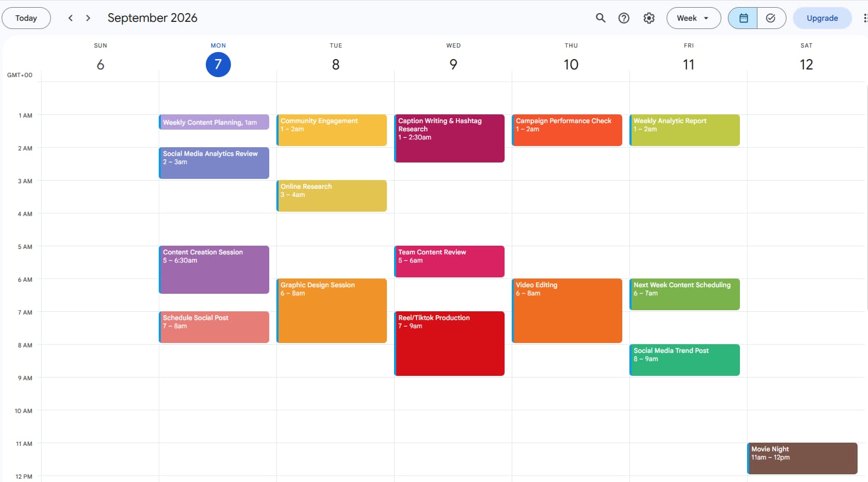This screenshot has height=482, width=868.
Task: Open Next Week Content Scheduling event
Action: coord(685,294)
